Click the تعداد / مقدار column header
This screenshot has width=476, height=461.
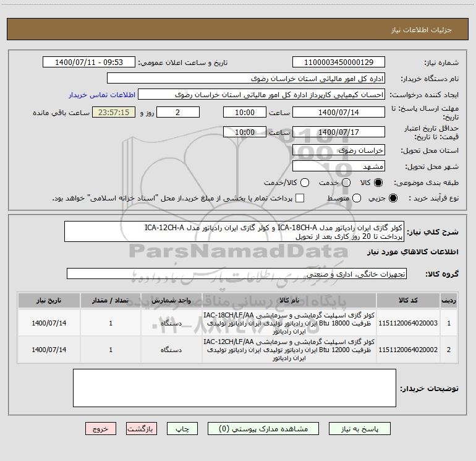(x=111, y=300)
